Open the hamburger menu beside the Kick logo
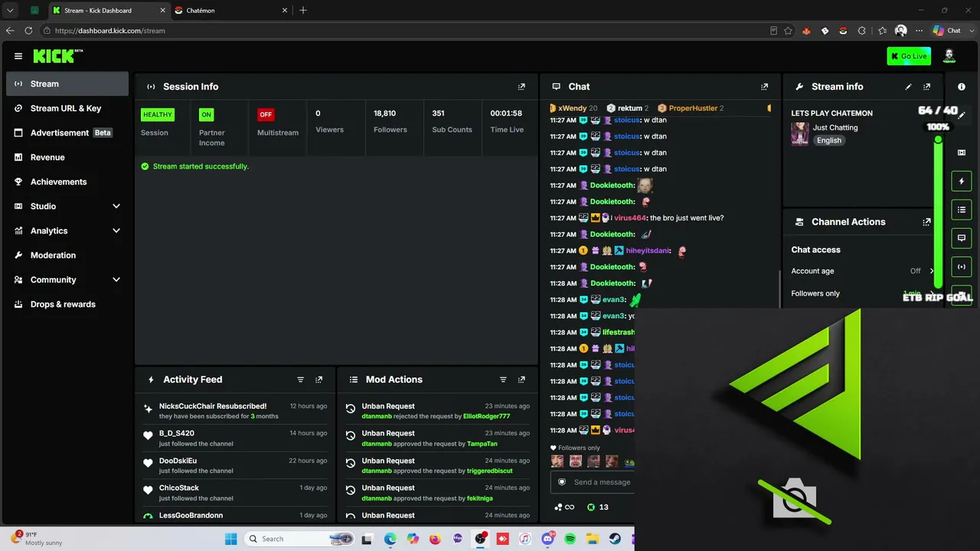The height and width of the screenshot is (551, 980). [18, 56]
